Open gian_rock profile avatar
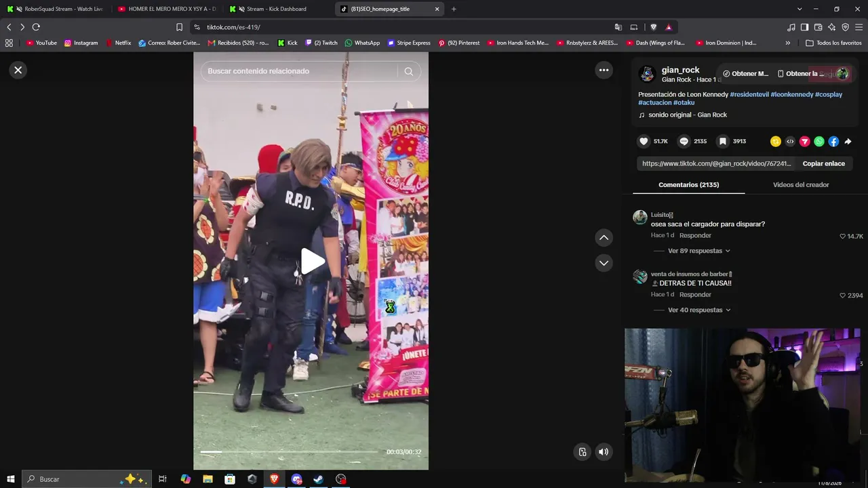This screenshot has height=488, width=868. 647,74
